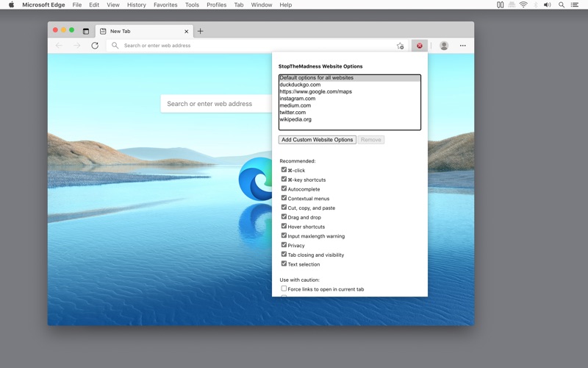Click Add Custom Website Options button
Image resolution: width=588 pixels, height=368 pixels.
pyautogui.click(x=318, y=140)
